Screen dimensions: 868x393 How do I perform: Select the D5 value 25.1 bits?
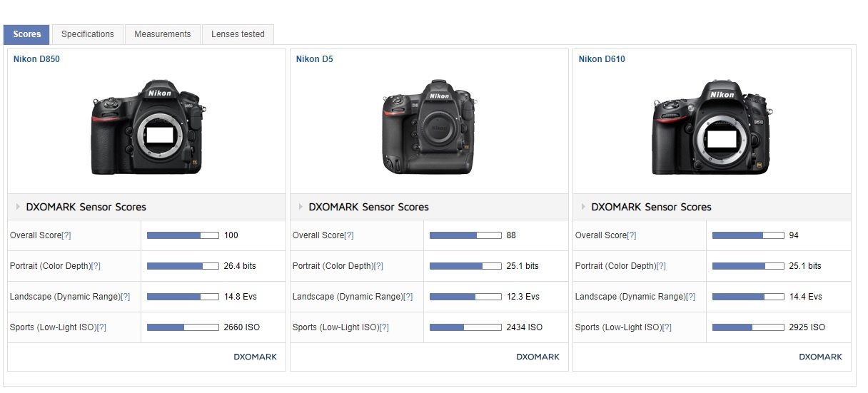(x=523, y=266)
